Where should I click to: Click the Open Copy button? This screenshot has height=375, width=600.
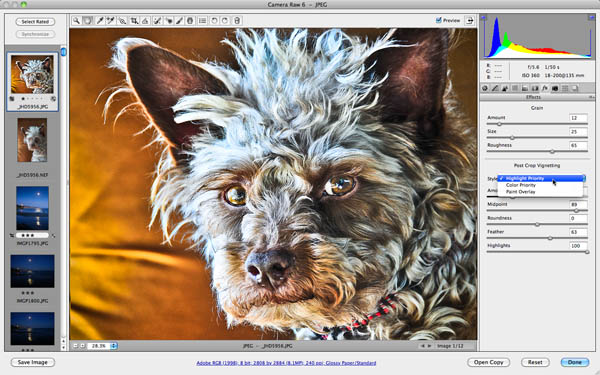coord(488,362)
